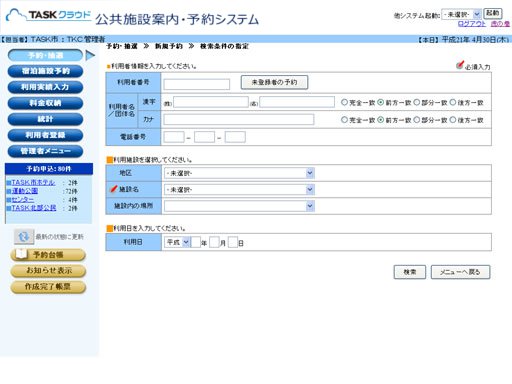The height and width of the screenshot is (384, 512).
Task: Open the 統計 menu
Action: coord(45,119)
